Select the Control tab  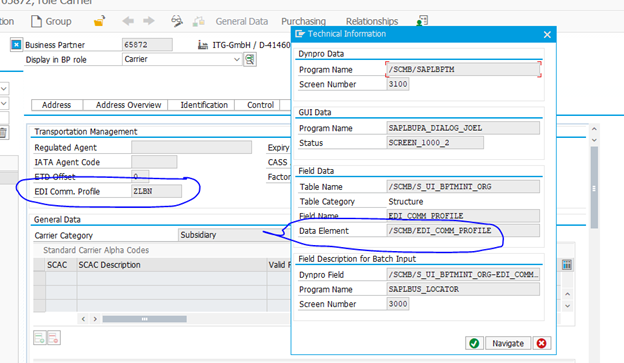[x=260, y=105]
